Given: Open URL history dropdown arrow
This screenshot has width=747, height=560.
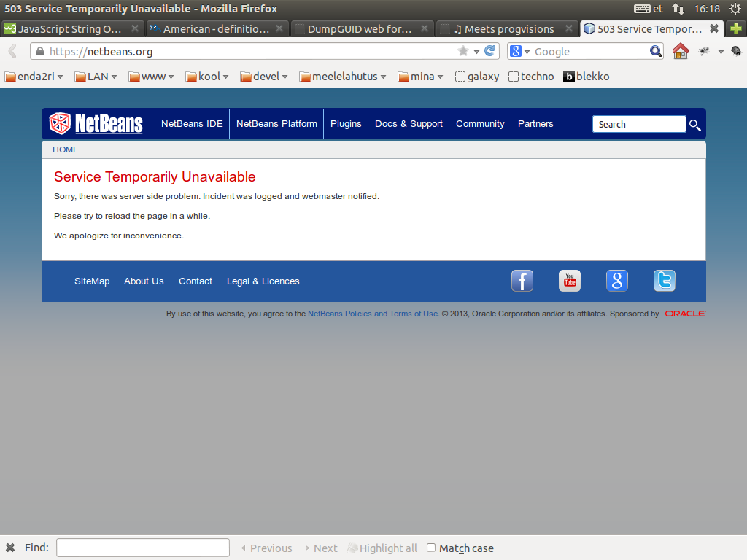Looking at the screenshot, I should 476,52.
